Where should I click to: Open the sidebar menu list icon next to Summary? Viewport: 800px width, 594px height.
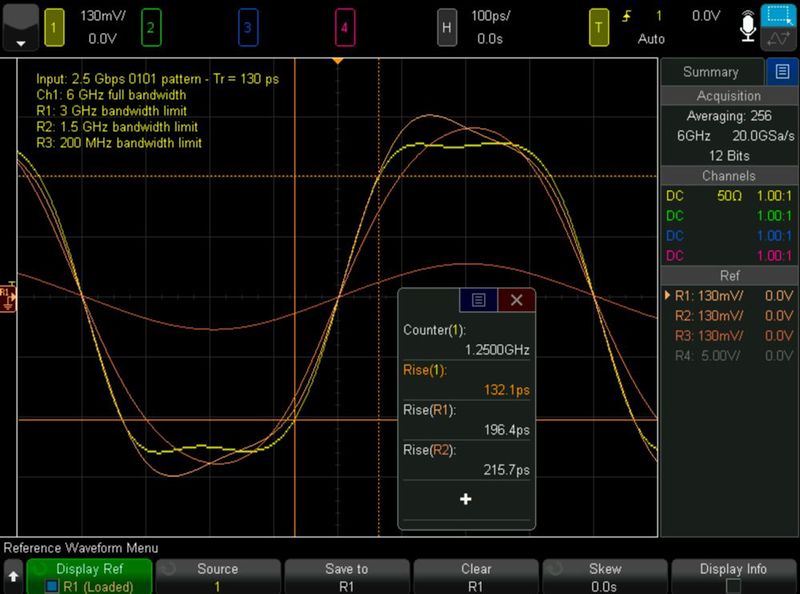(x=782, y=71)
